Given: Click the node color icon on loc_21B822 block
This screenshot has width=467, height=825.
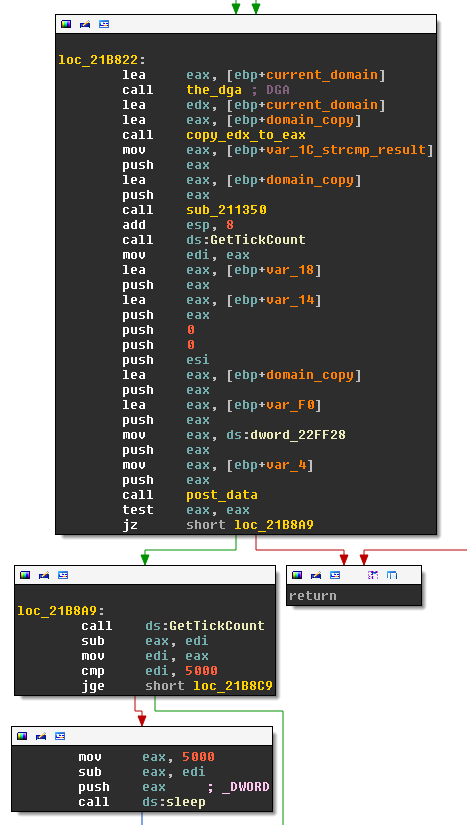Looking at the screenshot, I should click(x=66, y=24).
